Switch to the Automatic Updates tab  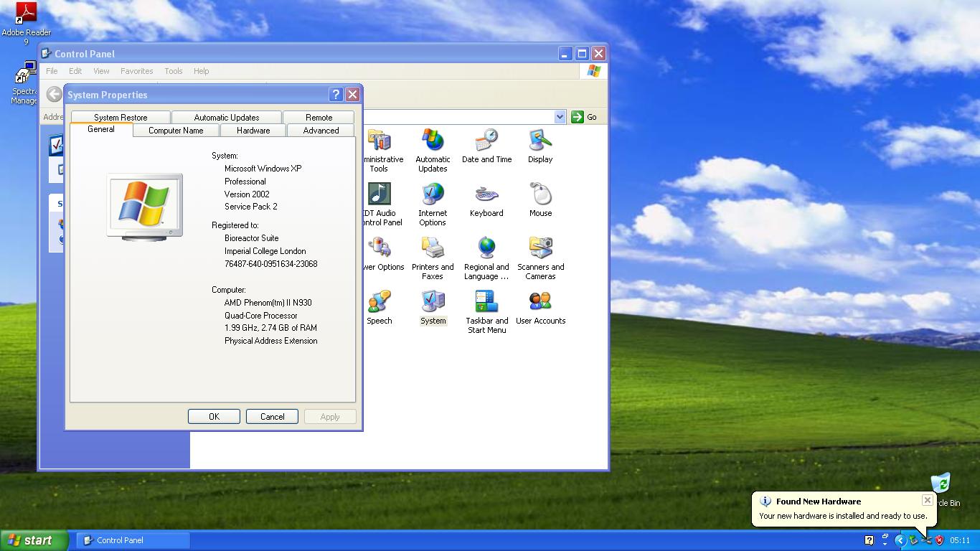click(x=227, y=118)
